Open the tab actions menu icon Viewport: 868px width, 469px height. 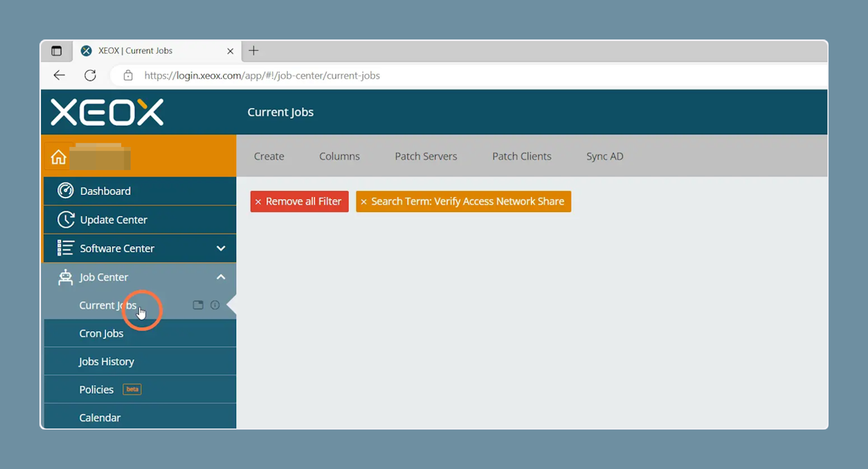[x=56, y=51]
